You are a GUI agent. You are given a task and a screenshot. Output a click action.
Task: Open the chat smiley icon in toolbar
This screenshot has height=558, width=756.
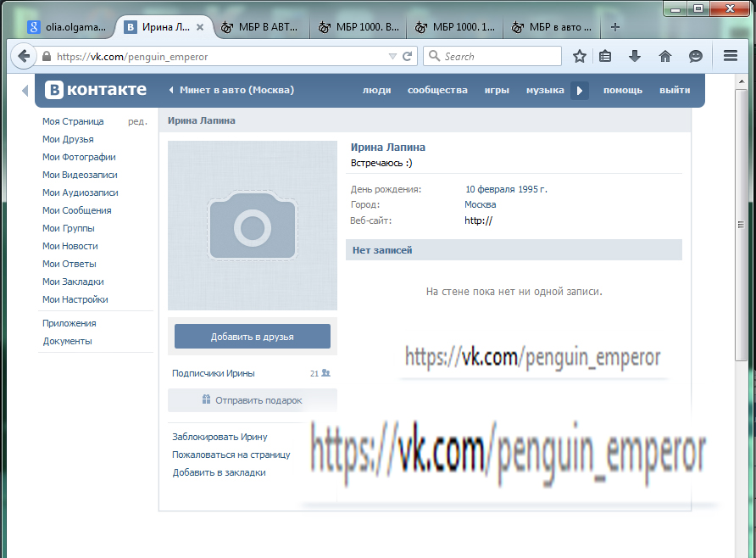[x=695, y=57]
